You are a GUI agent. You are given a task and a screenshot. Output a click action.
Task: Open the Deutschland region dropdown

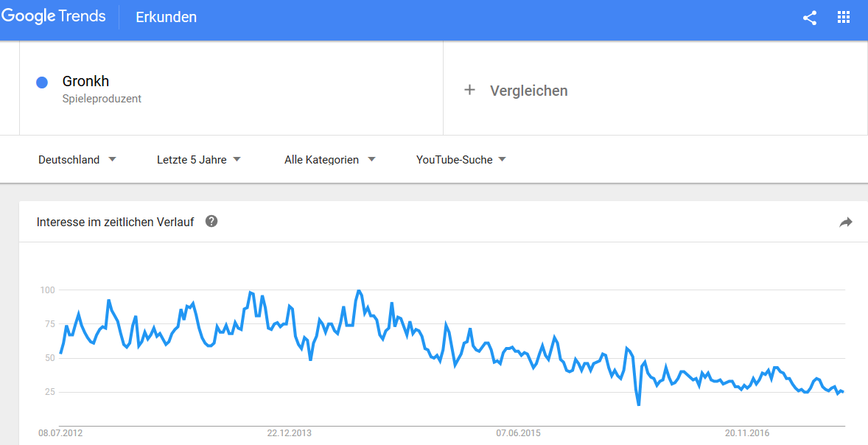point(77,159)
